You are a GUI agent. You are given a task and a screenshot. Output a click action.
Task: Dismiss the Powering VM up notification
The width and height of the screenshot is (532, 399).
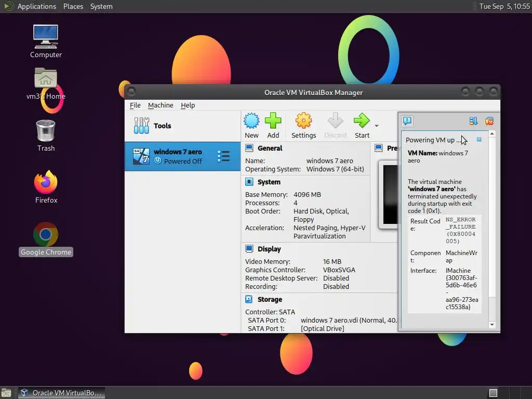(x=479, y=139)
